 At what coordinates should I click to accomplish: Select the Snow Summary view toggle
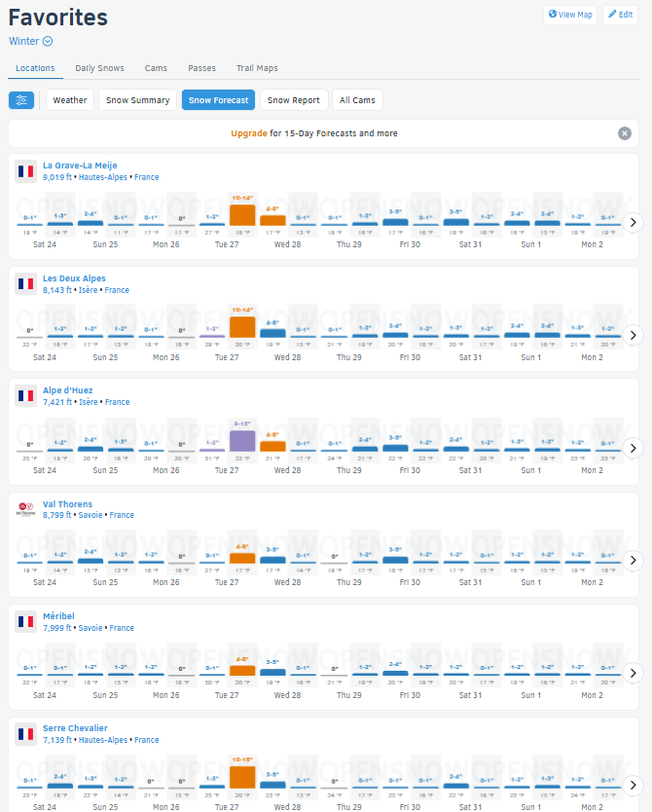pos(137,100)
